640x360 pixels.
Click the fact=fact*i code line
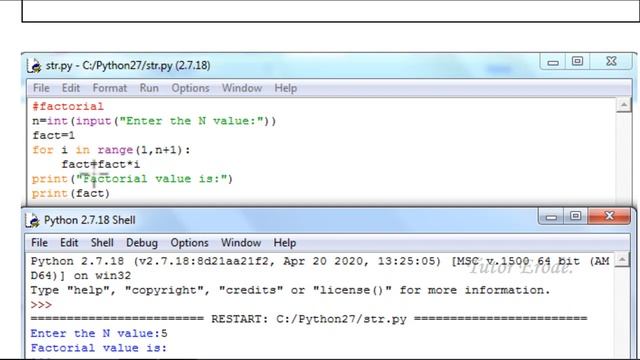click(x=101, y=164)
